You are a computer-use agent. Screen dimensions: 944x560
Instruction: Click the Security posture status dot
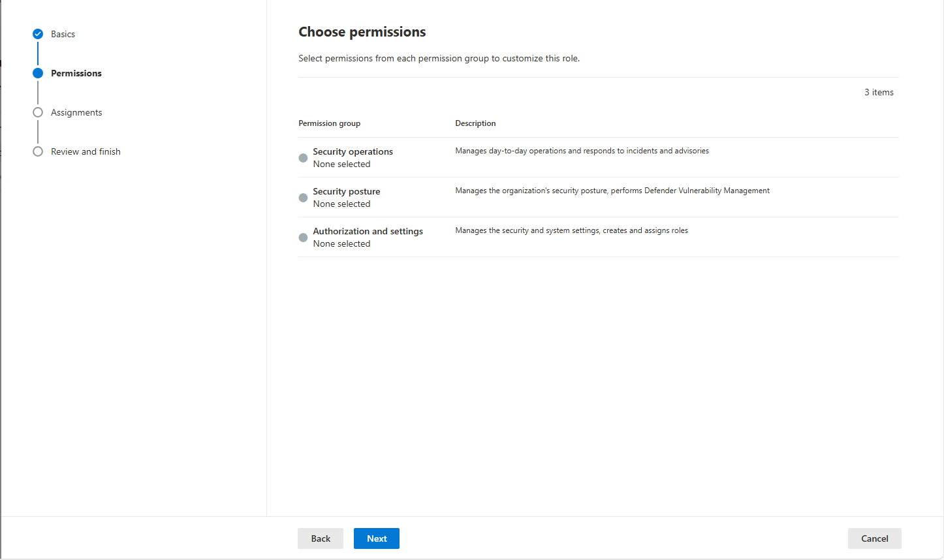pos(303,198)
